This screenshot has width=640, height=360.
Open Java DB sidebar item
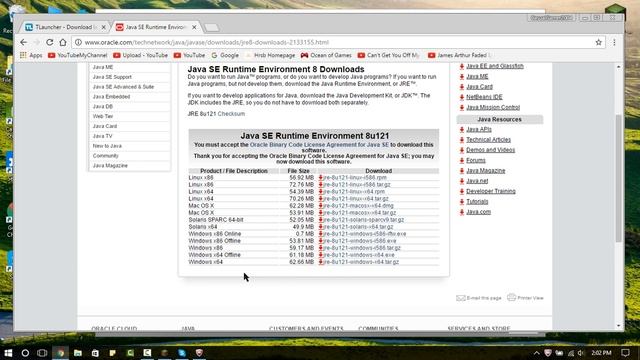click(102, 106)
